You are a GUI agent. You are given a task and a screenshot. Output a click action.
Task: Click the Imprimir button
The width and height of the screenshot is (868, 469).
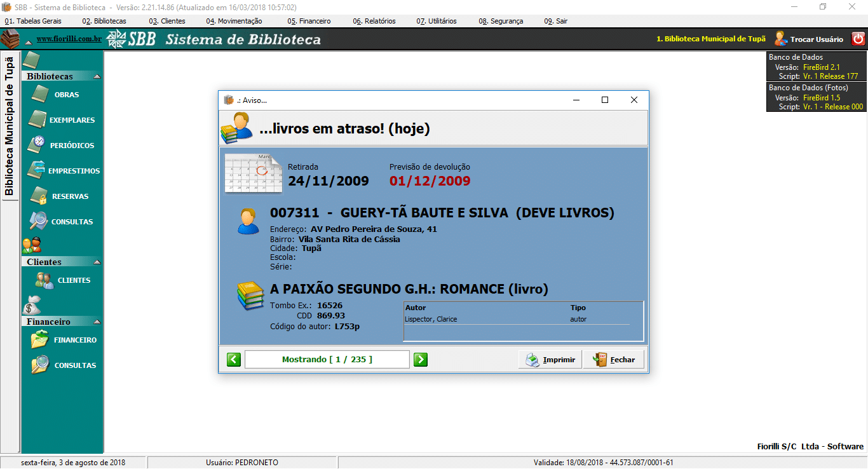550,360
